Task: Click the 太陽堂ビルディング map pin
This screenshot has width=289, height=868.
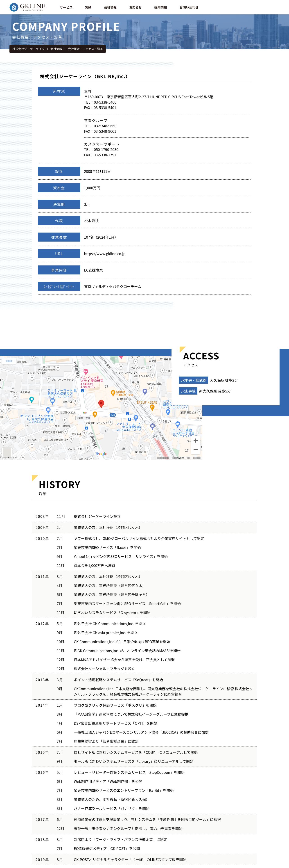Action: pos(110,423)
